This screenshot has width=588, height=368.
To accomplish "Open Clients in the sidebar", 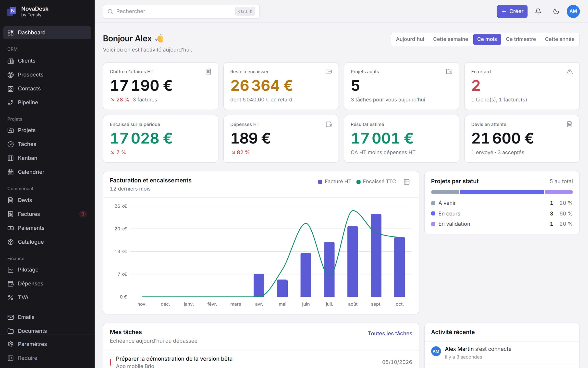I will pyautogui.click(x=47, y=61).
